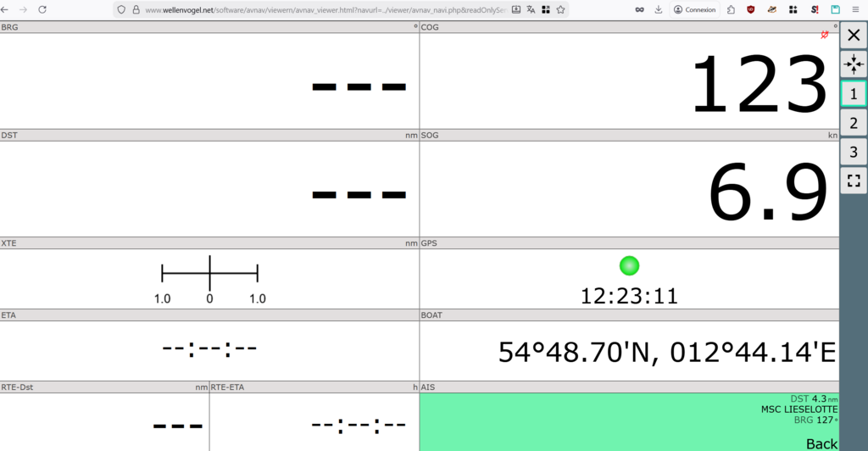Click the center-on-boat arrows icon
Image resolution: width=868 pixels, height=451 pixels.
tap(854, 64)
